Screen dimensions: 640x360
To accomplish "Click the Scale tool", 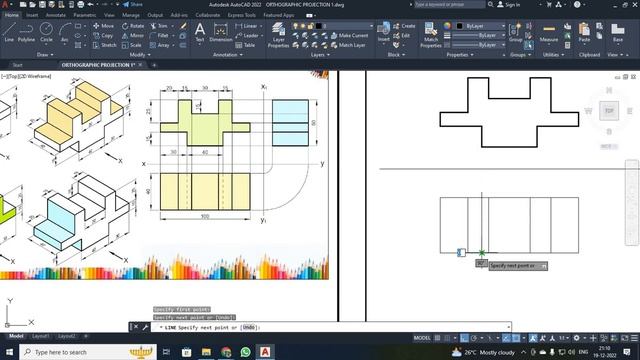I will (x=131, y=45).
